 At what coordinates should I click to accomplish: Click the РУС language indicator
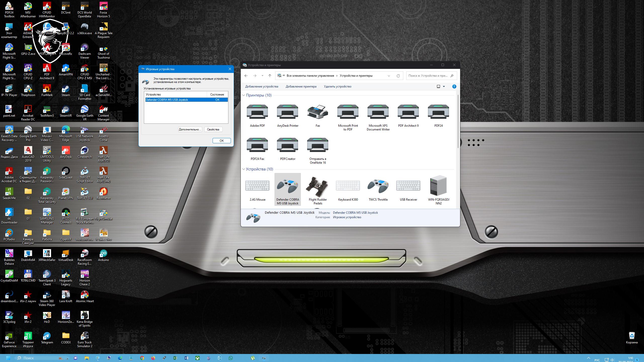[597, 360]
